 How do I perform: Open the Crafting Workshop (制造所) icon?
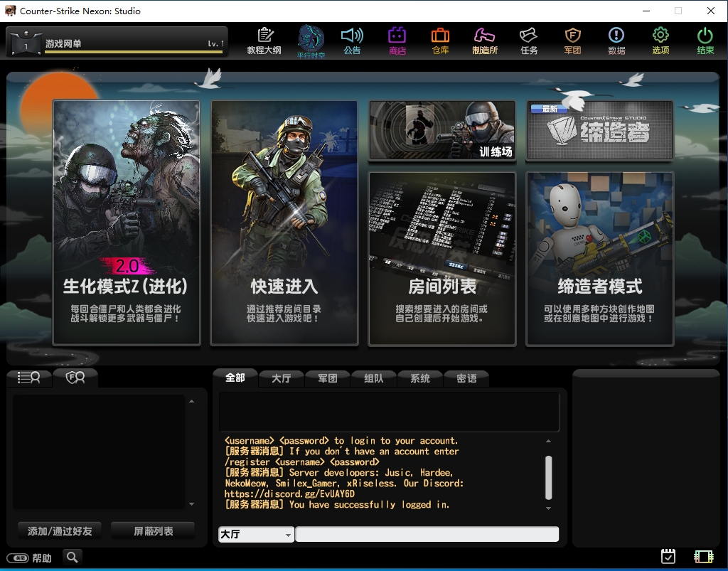click(485, 41)
